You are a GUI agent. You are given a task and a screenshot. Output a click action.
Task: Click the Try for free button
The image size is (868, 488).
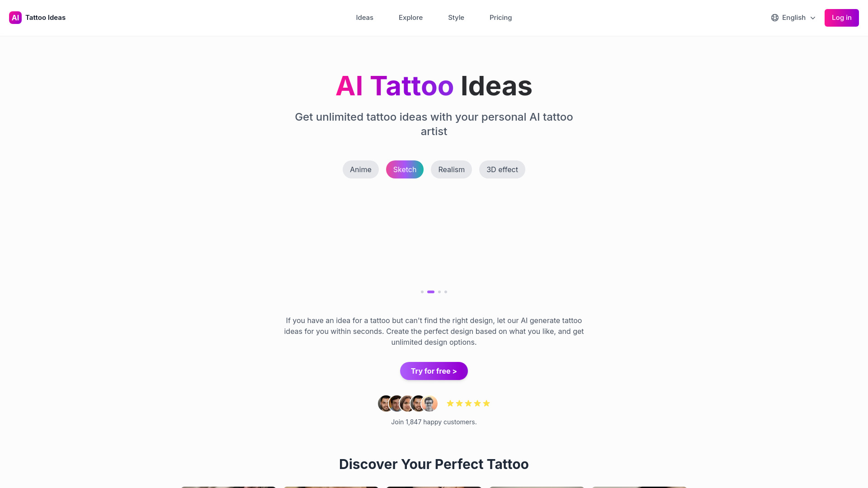point(434,371)
